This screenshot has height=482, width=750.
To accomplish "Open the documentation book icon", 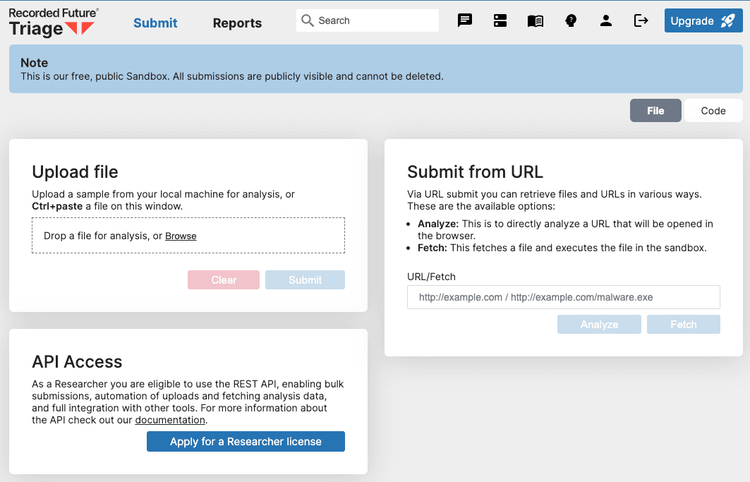I will click(x=536, y=21).
